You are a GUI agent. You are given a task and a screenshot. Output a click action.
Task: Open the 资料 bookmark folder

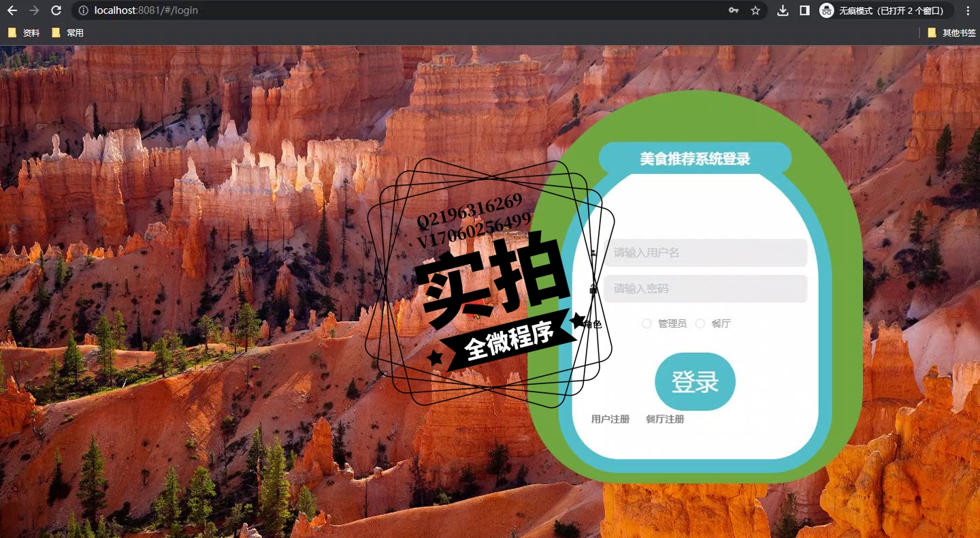[24, 33]
